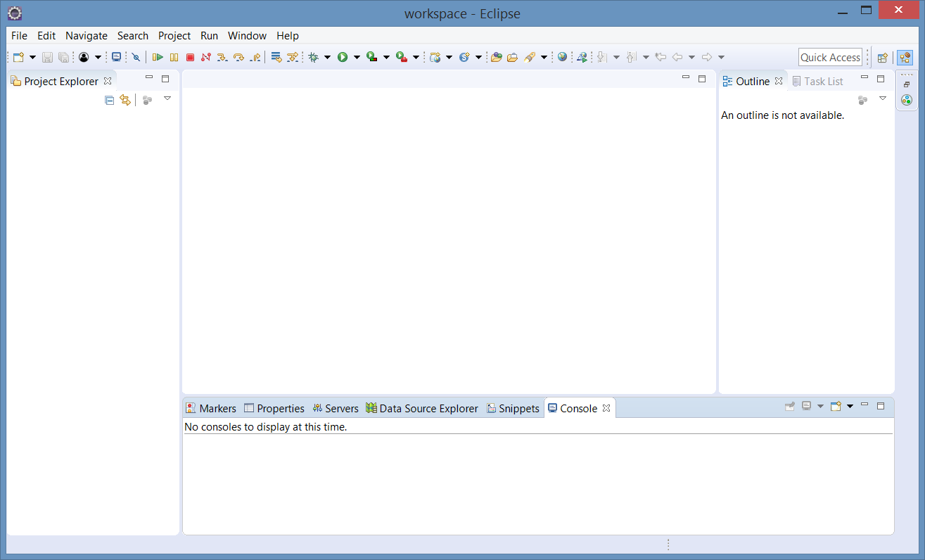Click the red Terminate icon
Screen dimensions: 925x560
[190, 57]
